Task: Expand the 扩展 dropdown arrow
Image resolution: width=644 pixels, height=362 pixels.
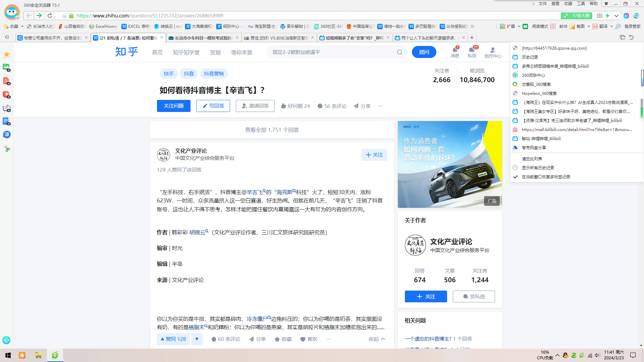Action: coord(519,26)
